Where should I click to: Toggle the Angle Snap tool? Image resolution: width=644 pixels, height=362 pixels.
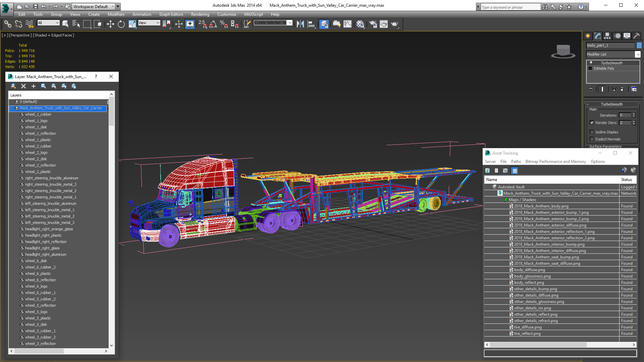[213, 24]
